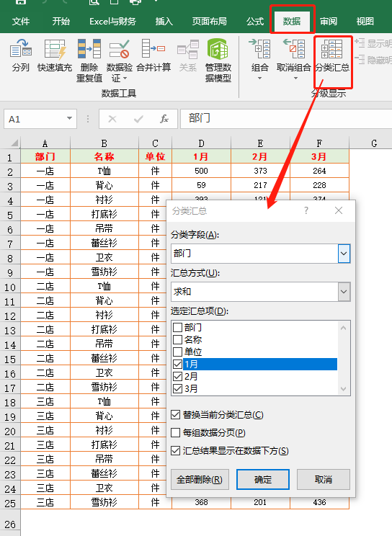Screen dimensions: 392x536
Task: Uncheck the 2月 subtotal item checkbox
Action: (177, 376)
